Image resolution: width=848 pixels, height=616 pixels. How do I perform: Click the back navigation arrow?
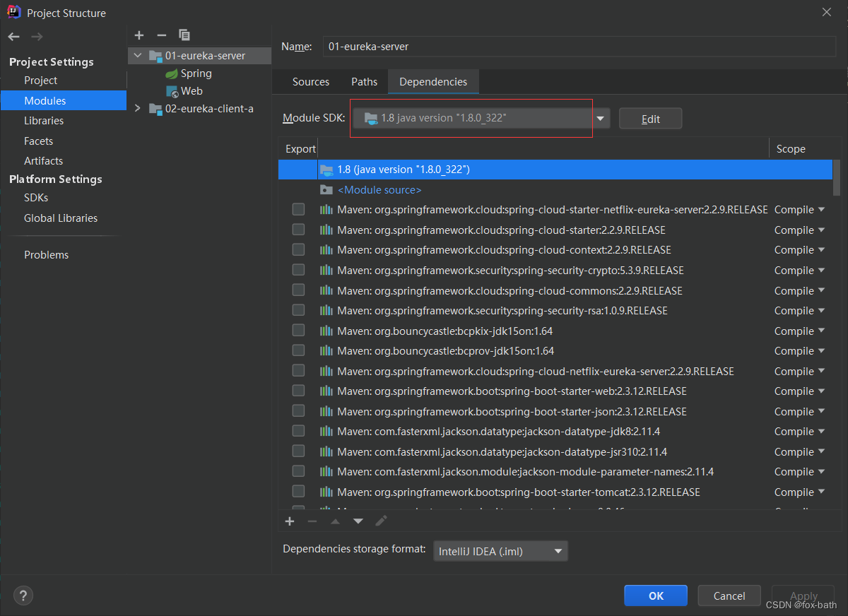tap(13, 36)
